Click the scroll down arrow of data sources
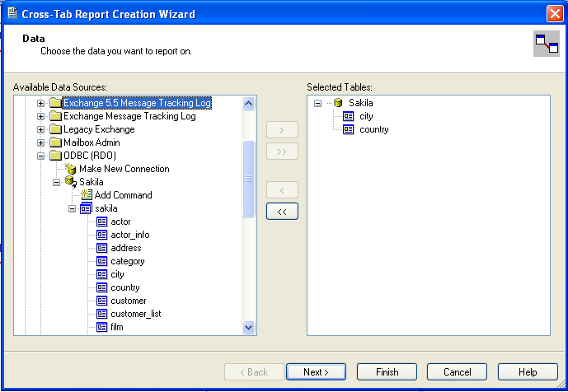The width and height of the screenshot is (568, 392). click(249, 327)
